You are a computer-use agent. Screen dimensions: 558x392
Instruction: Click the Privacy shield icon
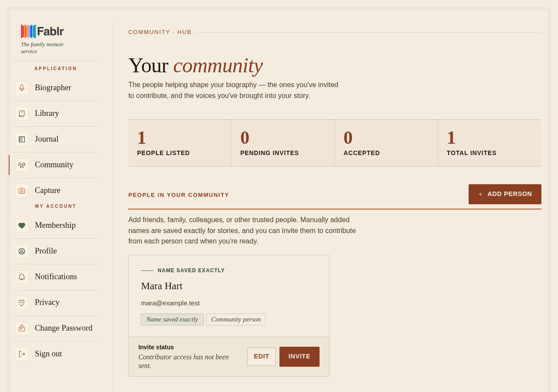(22, 303)
